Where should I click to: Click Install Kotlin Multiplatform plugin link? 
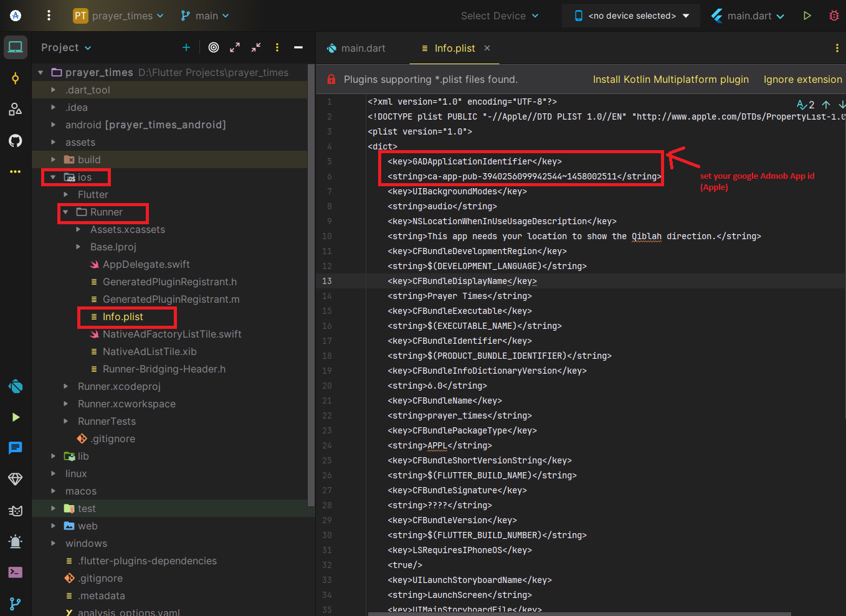(670, 80)
